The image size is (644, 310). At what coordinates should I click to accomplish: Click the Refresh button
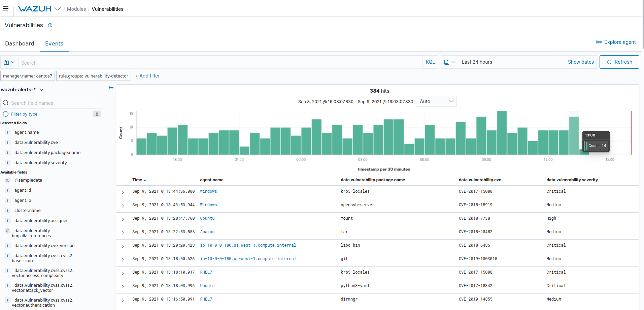tap(619, 62)
